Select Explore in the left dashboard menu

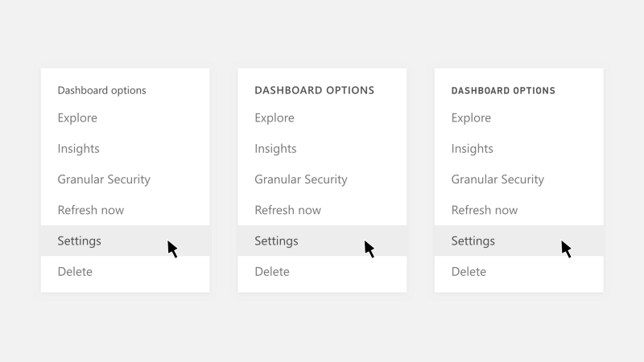[x=77, y=118]
